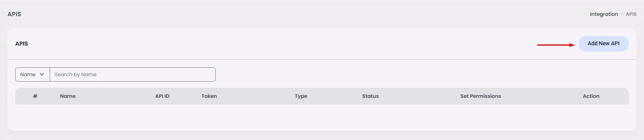Select the Set Permissions column header
The height and width of the screenshot is (140, 644).
481,96
